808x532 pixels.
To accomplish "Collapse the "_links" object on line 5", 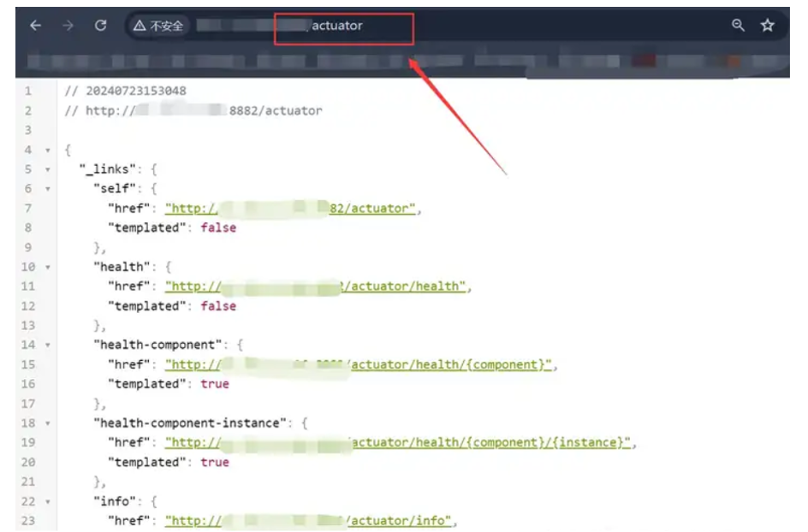I will [48, 169].
